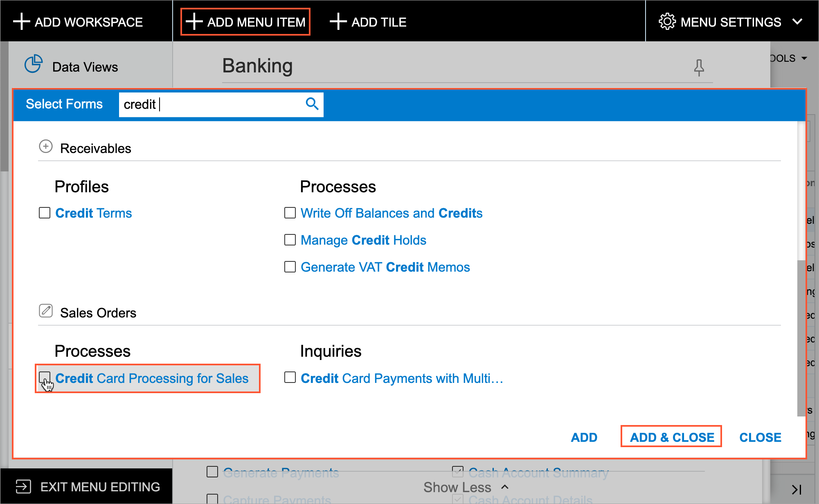This screenshot has height=504, width=819.
Task: Expand the Menu Settings dropdown chevron
Action: pyautogui.click(x=797, y=22)
